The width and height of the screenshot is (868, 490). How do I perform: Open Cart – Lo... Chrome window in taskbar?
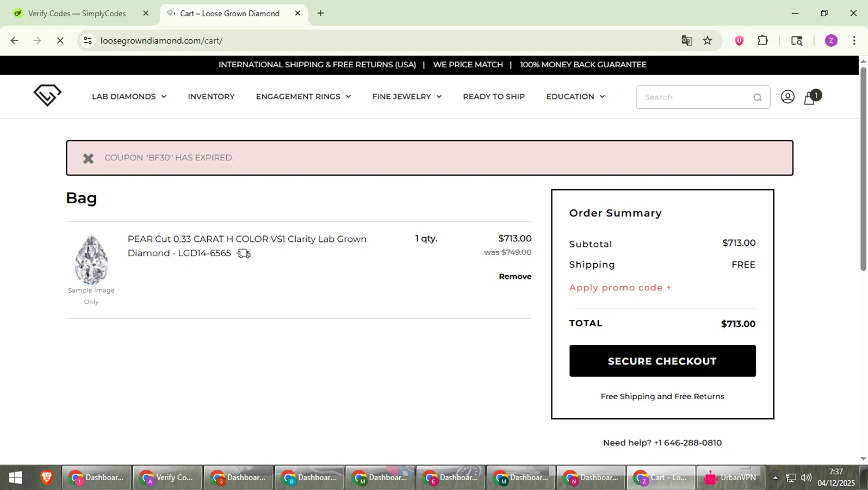[x=661, y=478]
